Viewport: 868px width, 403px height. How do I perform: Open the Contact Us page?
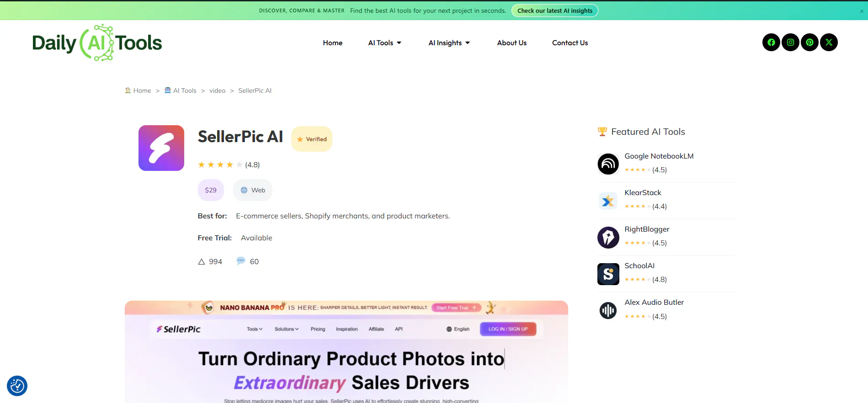pos(570,43)
